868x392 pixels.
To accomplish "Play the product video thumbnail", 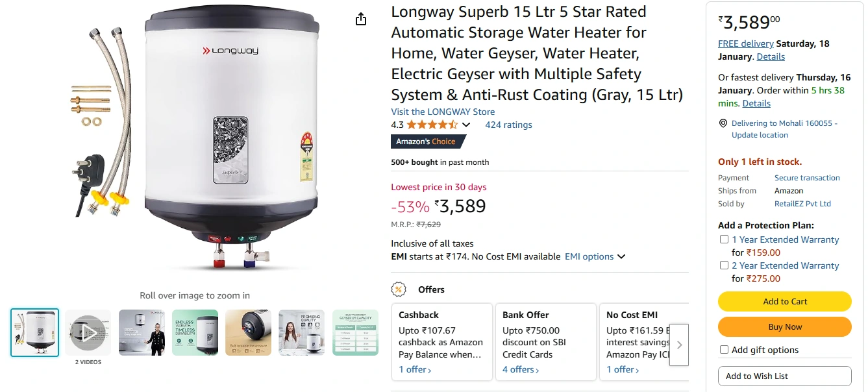I will pos(88,332).
